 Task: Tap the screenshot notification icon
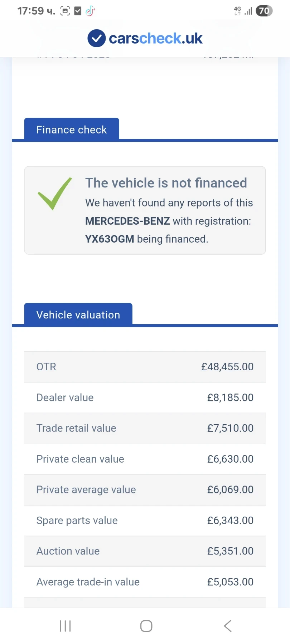click(65, 11)
